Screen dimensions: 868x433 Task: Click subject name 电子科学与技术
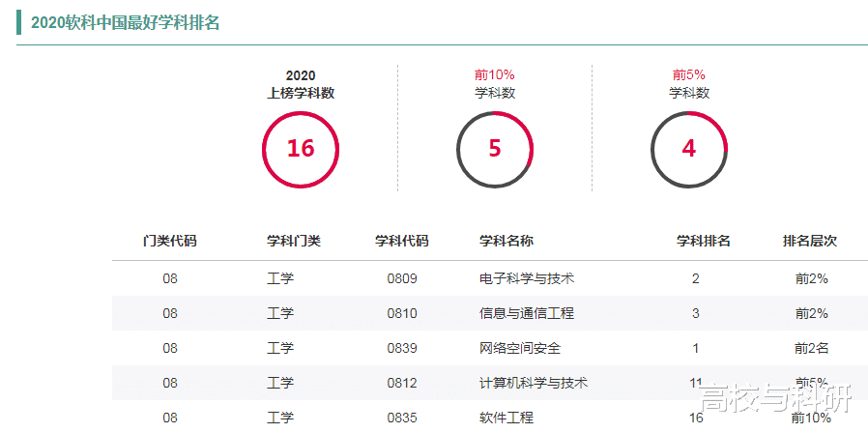click(x=527, y=278)
